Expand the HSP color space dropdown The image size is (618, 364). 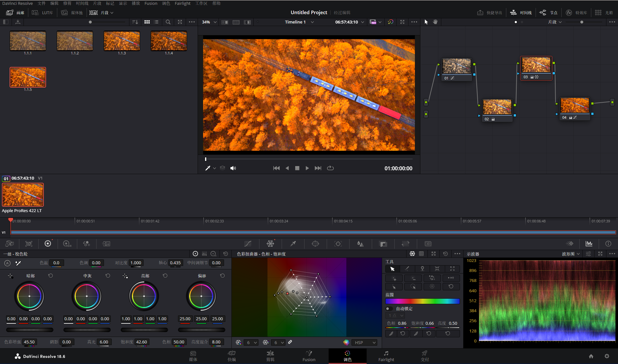[364, 342]
